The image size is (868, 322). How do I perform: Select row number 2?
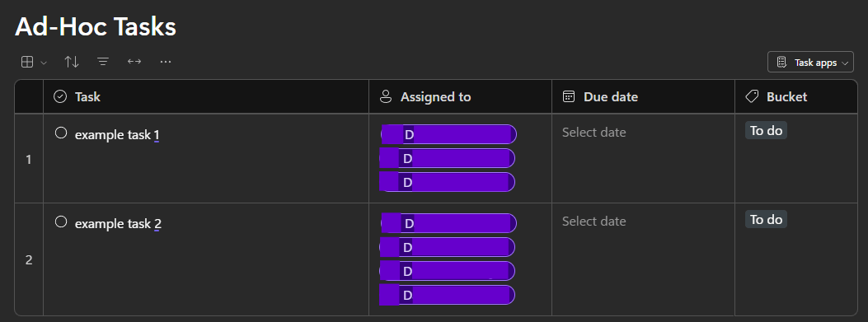coord(29,260)
